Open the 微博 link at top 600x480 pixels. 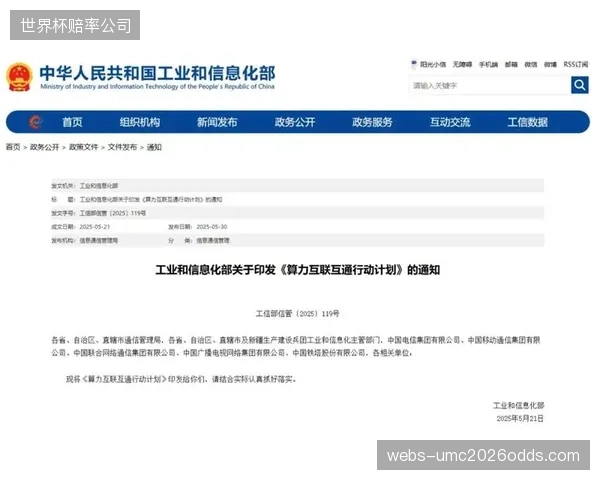[550, 64]
